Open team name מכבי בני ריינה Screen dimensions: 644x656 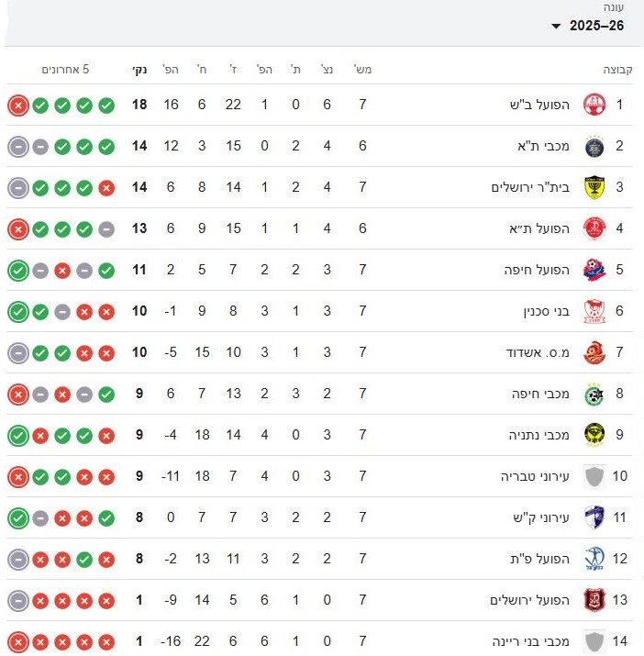[x=533, y=641]
